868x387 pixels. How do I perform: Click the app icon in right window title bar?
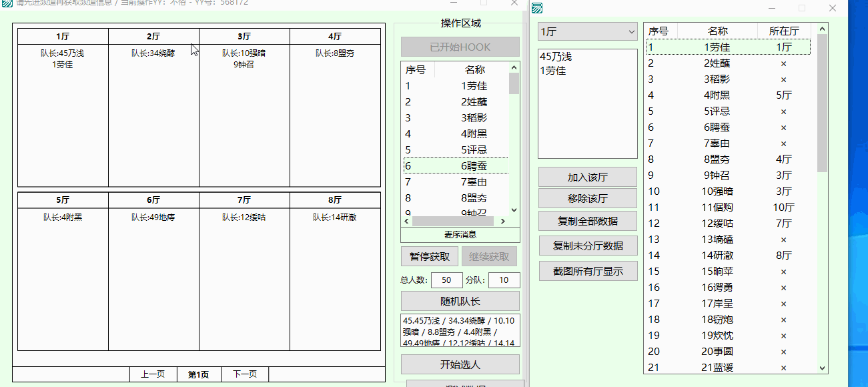click(x=537, y=8)
